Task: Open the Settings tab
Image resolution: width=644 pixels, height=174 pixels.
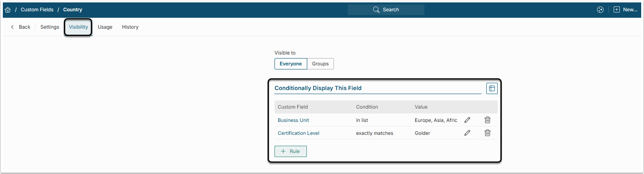Action: coord(50,27)
